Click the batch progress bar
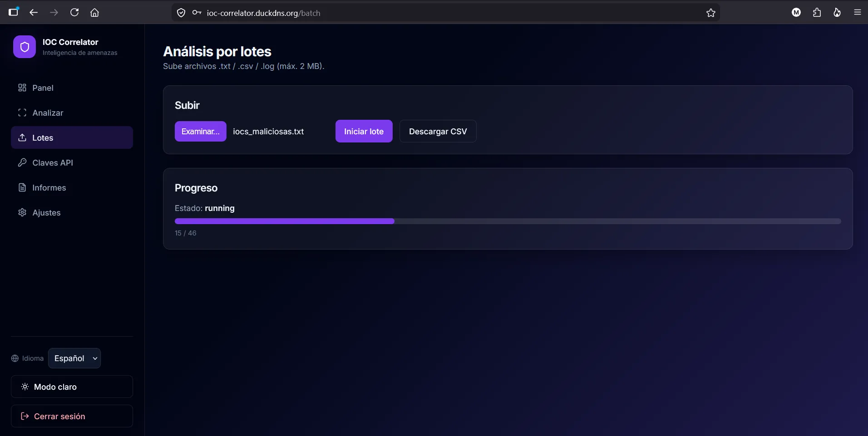 [508, 221]
